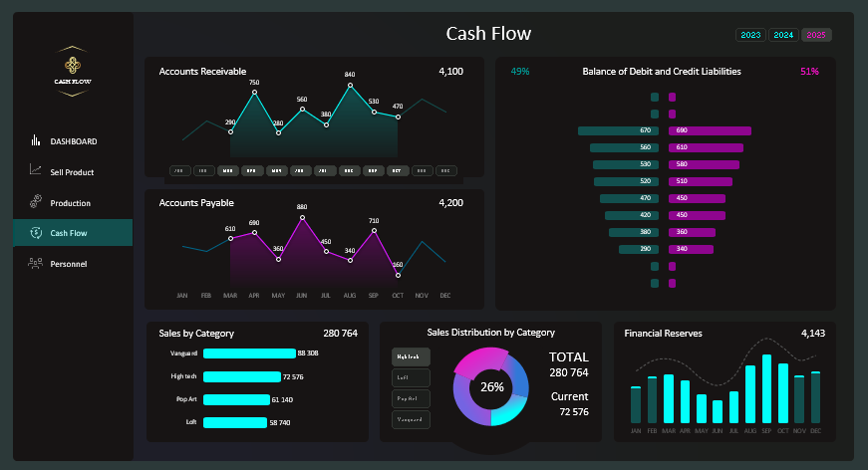Screen dimensions: 868x470
Task: Select the 2024 year filter
Action: click(783, 36)
